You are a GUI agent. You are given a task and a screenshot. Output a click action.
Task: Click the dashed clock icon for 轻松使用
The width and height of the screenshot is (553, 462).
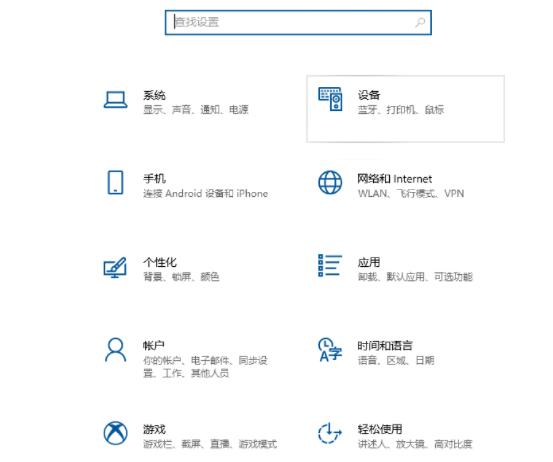coord(330,433)
